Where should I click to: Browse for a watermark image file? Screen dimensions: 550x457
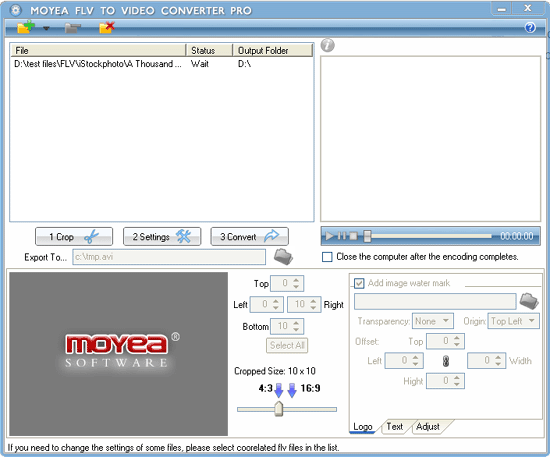(529, 301)
